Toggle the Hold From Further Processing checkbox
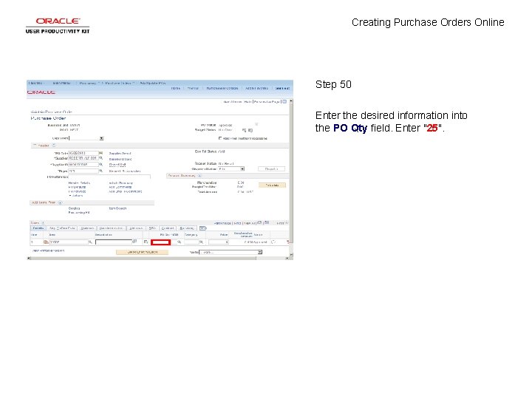 click(x=220, y=138)
